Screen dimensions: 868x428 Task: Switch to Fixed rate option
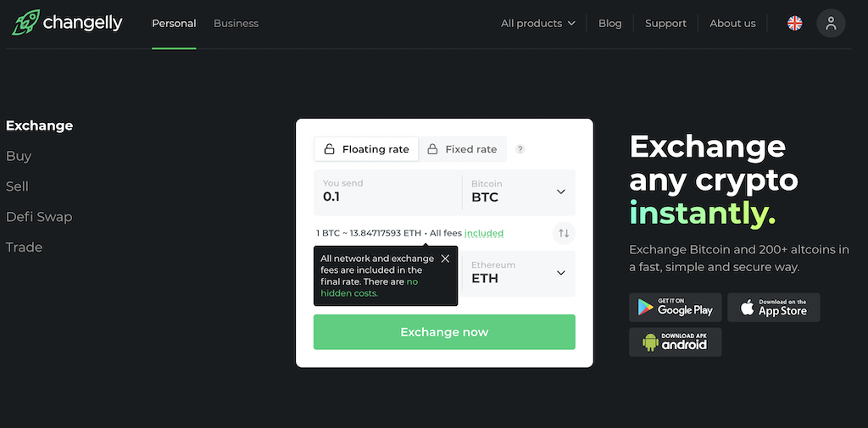(x=462, y=149)
